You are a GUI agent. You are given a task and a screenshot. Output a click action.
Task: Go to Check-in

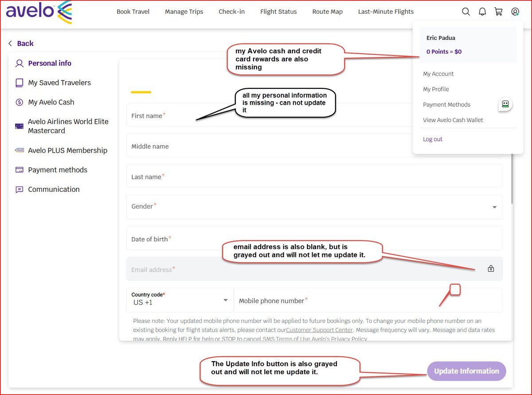[x=231, y=12]
